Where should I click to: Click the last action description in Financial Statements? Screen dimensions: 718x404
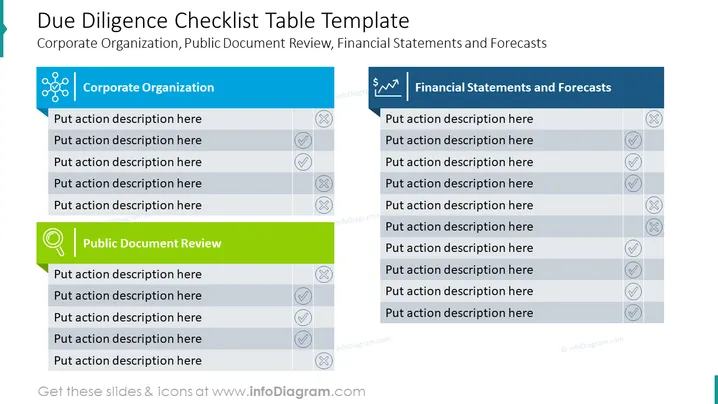[x=459, y=313]
